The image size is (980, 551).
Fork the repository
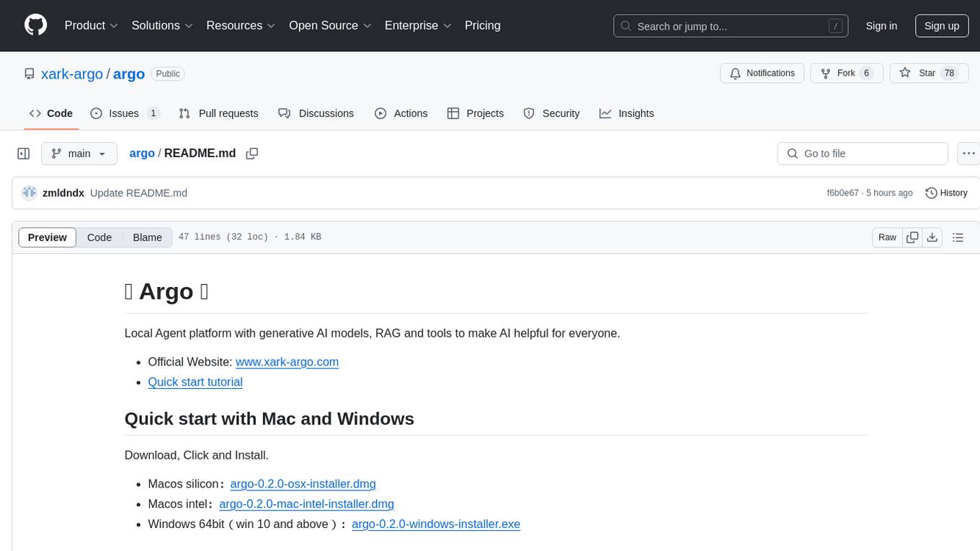(847, 73)
